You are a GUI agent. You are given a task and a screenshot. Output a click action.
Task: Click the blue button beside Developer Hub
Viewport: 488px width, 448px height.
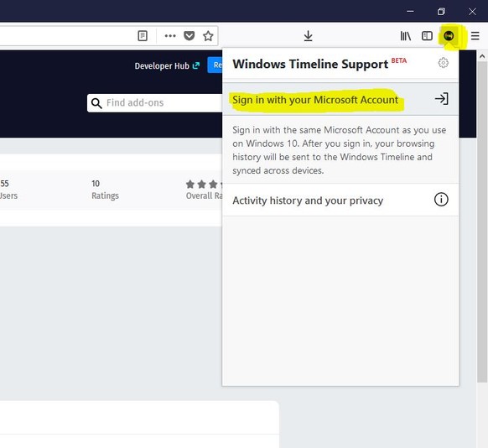[215, 65]
